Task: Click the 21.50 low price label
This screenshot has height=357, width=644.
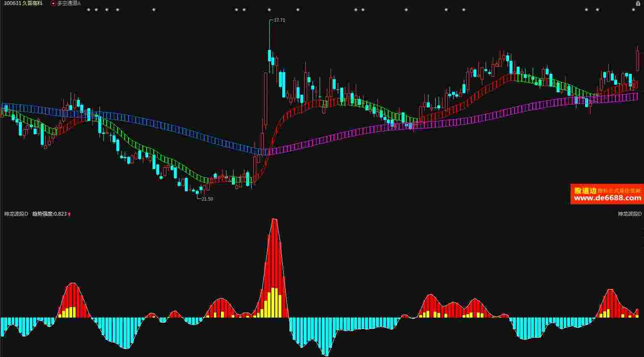Action: (207, 199)
